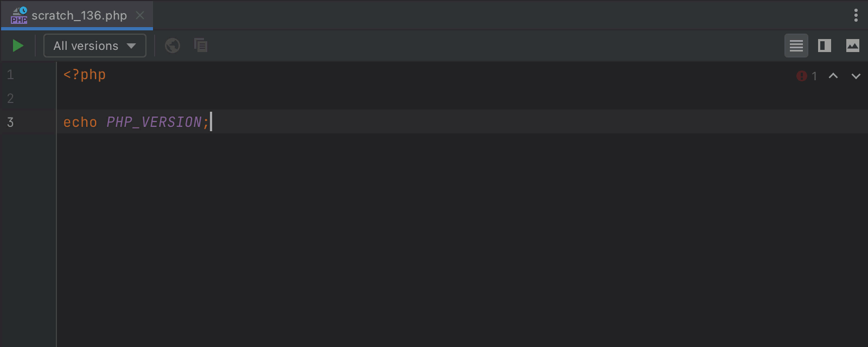Viewport: 868px width, 347px height.
Task: Open the vertical three-dot tab options menu
Action: coord(856,15)
